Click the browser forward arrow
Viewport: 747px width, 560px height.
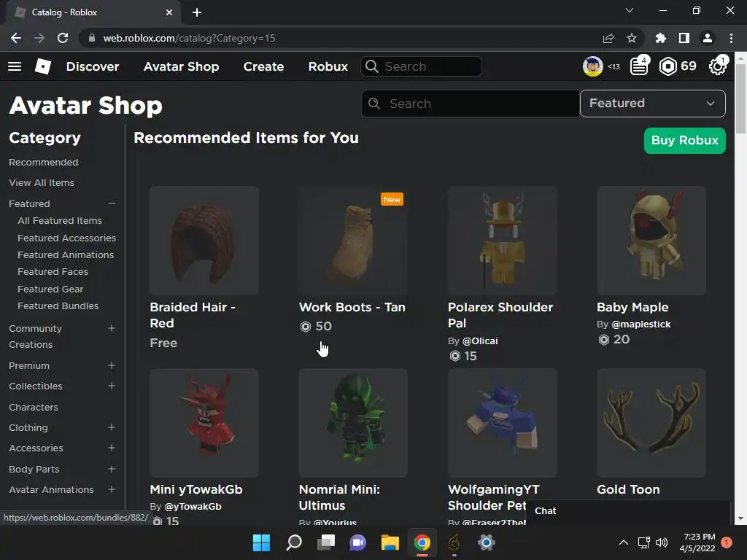coord(39,38)
